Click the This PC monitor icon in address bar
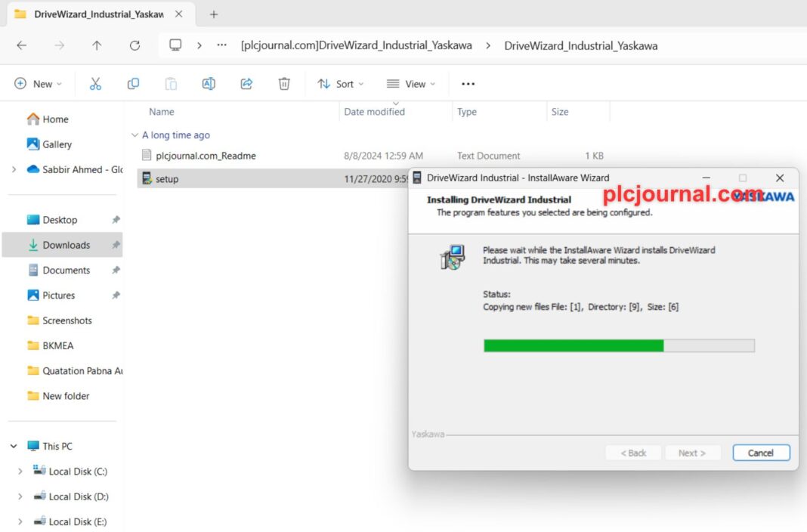Image resolution: width=807 pixels, height=532 pixels. coord(175,45)
